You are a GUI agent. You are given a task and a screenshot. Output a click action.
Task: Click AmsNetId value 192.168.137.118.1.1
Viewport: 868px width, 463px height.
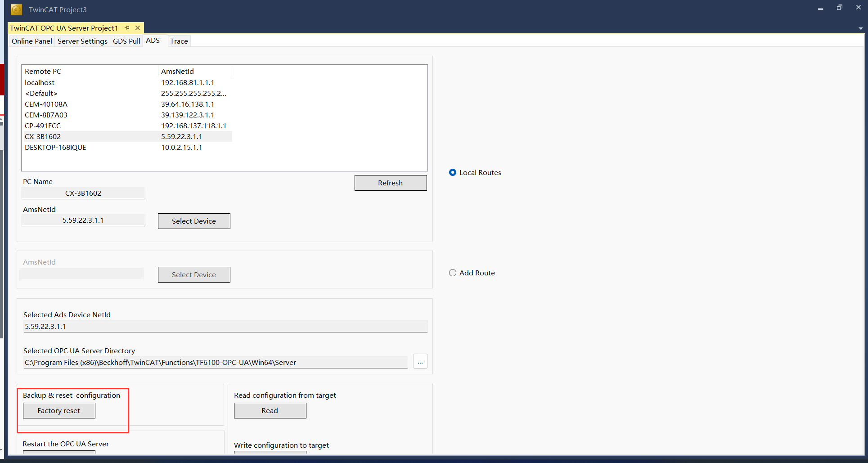click(193, 126)
